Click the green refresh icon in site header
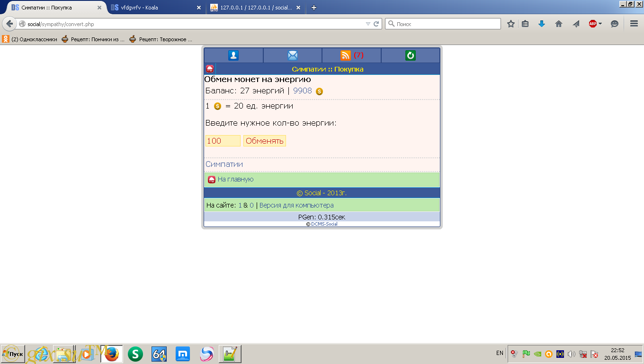Viewport: 644px width, 364px height. point(411,55)
